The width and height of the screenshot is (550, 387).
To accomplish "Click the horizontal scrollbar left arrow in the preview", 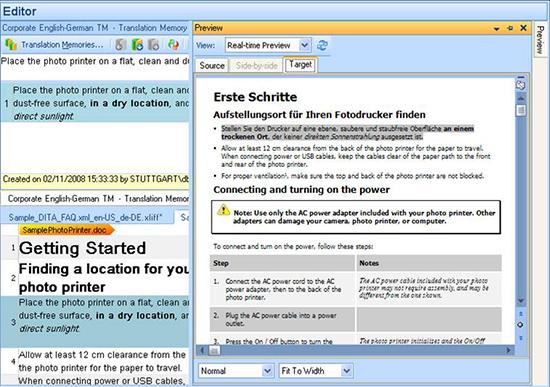I will click(202, 350).
